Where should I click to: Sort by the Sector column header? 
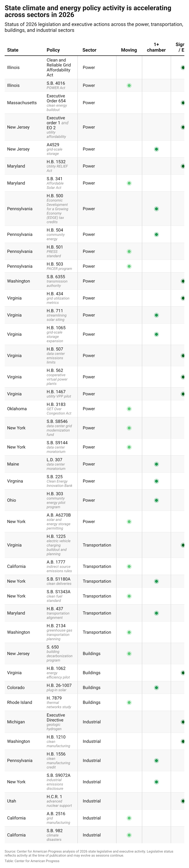tap(89, 50)
